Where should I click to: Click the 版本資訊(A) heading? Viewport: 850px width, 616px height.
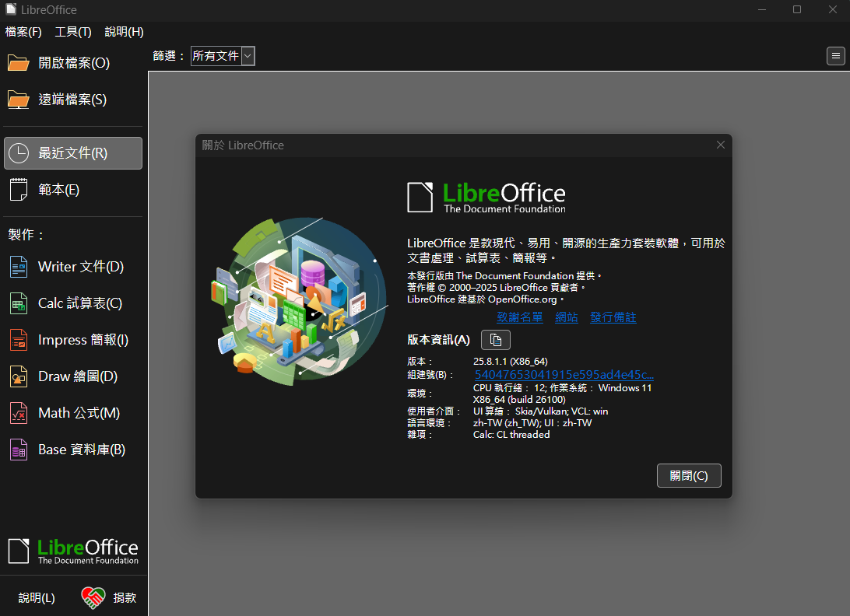tap(438, 340)
